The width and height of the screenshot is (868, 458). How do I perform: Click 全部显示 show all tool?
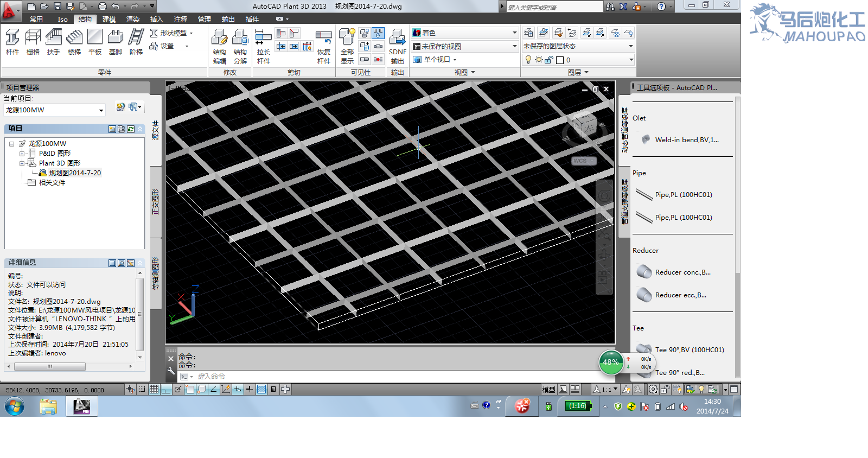pyautogui.click(x=347, y=47)
